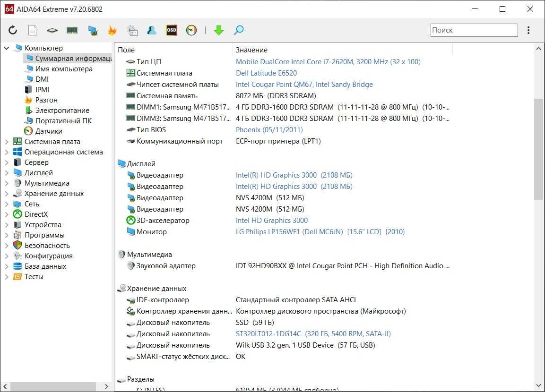Click the tree pane scroll-right arrow
This screenshot has width=545, height=392.
pos(106,386)
